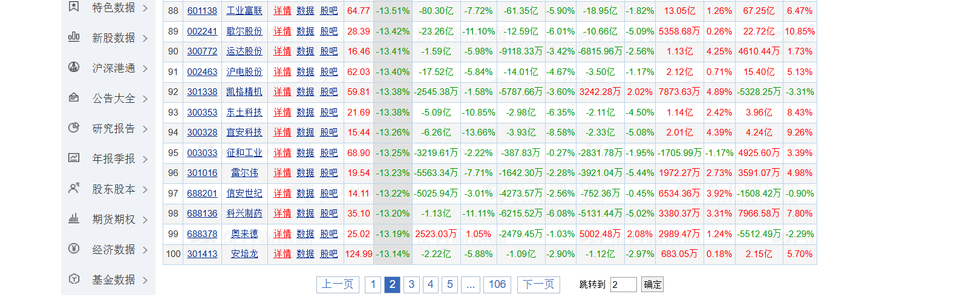Click 3242.28万 value in 凯格精机 row
Screen dimensions: 980x300
600,92
